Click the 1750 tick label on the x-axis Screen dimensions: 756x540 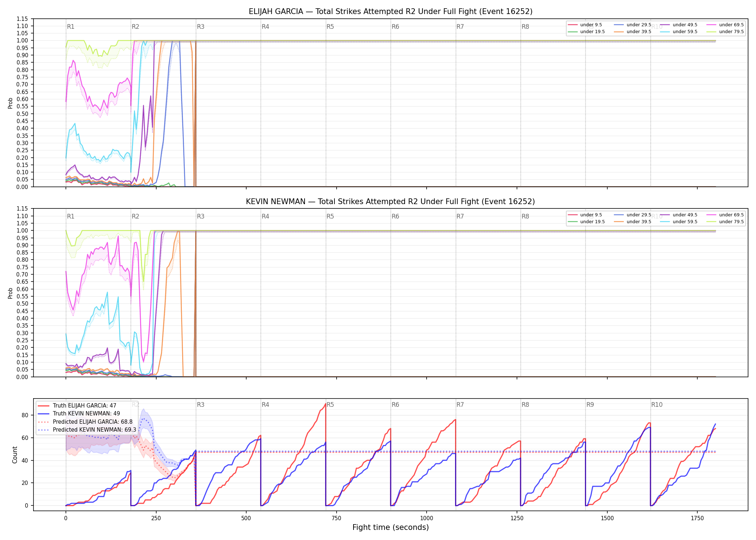pos(697,518)
